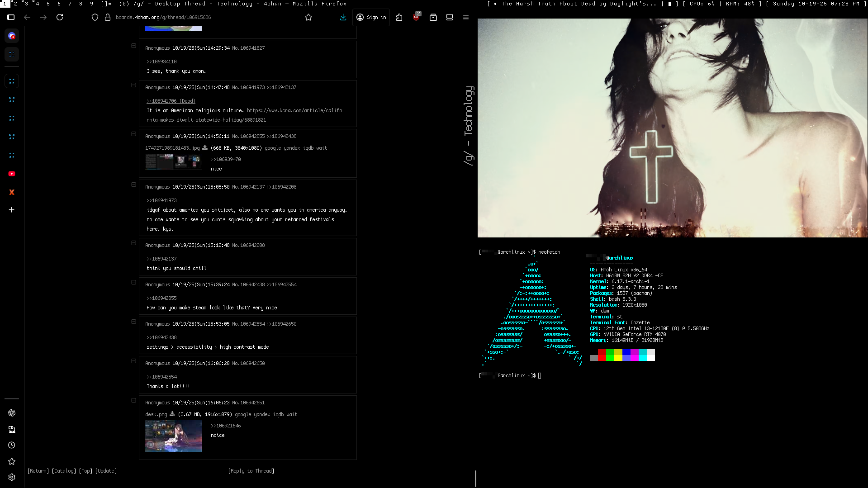Open the kcra.com article link
Image resolution: width=868 pixels, height=488 pixels.
click(x=244, y=115)
